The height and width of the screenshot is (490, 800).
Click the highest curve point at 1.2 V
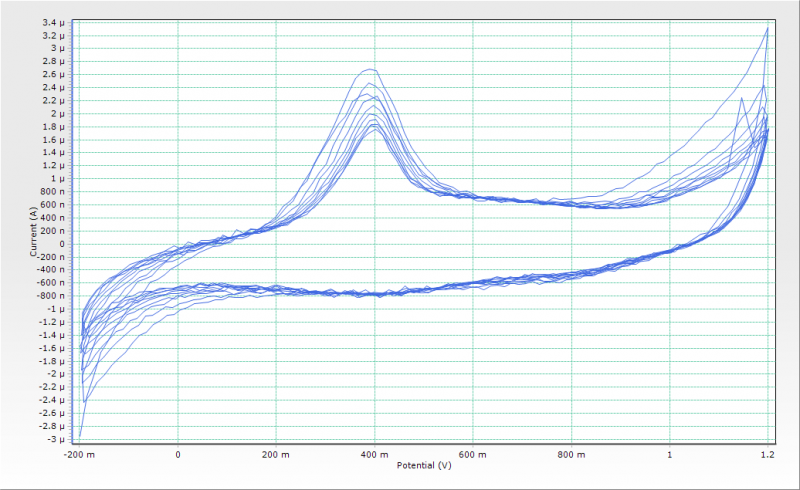pos(767,28)
